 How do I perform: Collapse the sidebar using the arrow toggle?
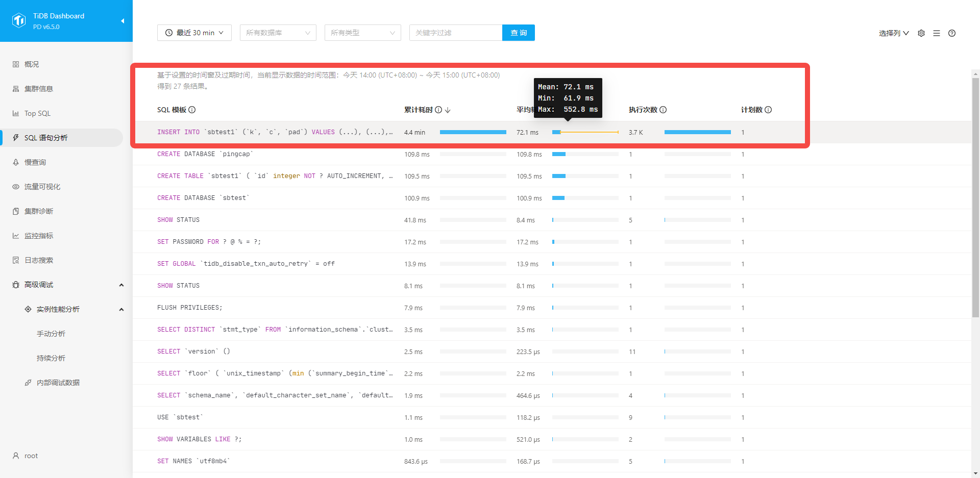(x=122, y=21)
